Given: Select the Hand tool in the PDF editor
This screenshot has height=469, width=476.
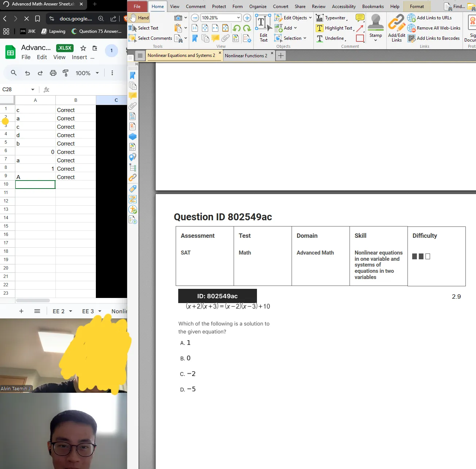Looking at the screenshot, I should [139, 18].
